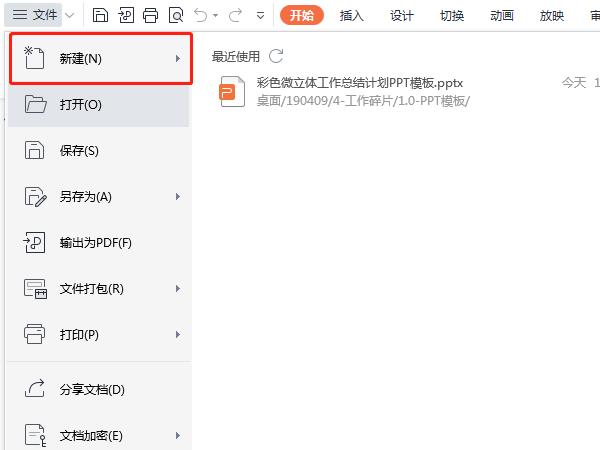Click the print preview toolbar icon
Screen dimensions: 600x450
[x=176, y=15]
